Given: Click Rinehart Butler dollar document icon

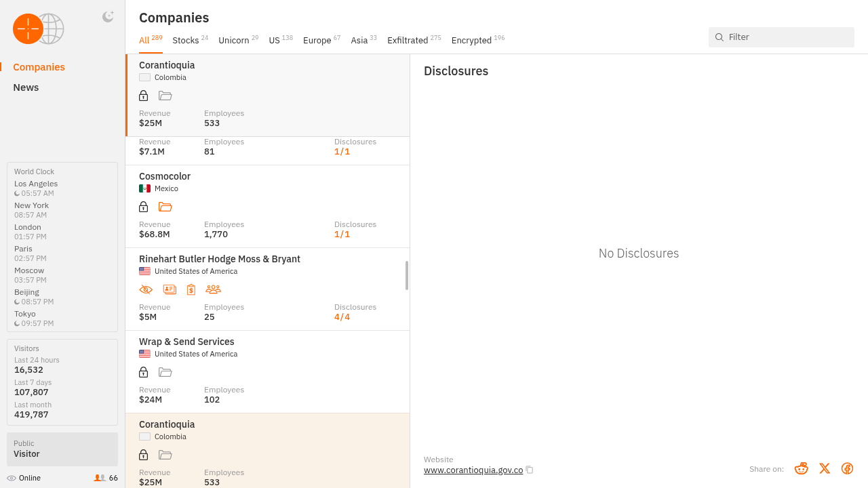Looking at the screenshot, I should point(191,289).
